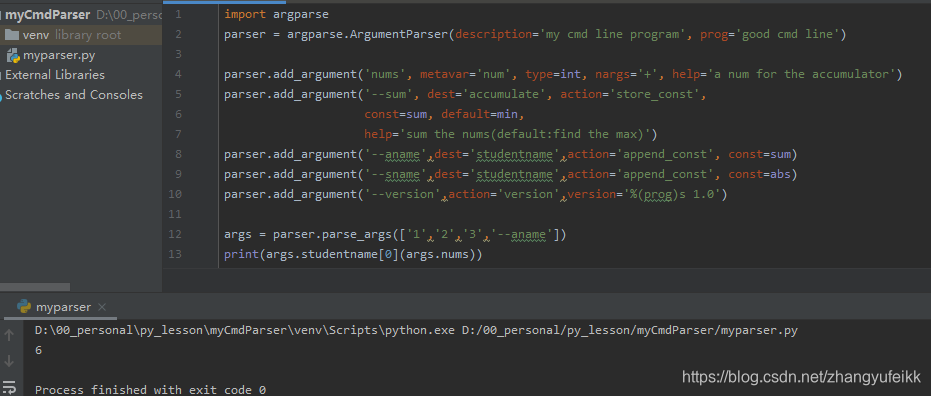Close the myparser run tab
The height and width of the screenshot is (396, 931).
[x=102, y=307]
